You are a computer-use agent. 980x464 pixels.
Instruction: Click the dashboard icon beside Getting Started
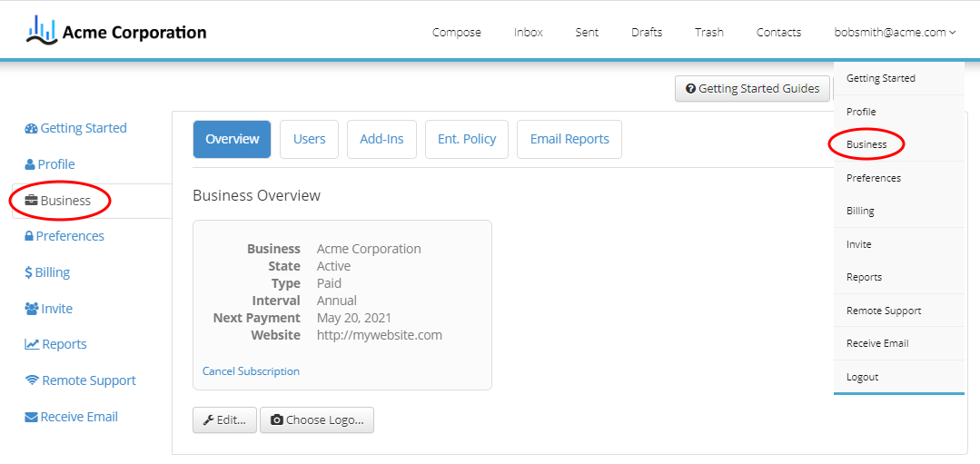[x=31, y=129]
